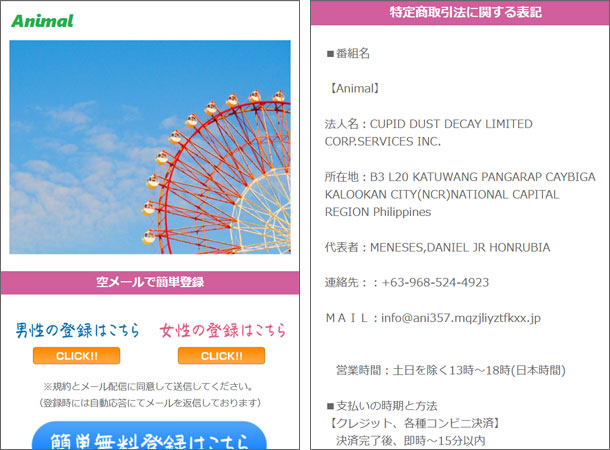This screenshot has width=610, height=450.
Task: Click the pink 女性の登録はこちら text
Action: tap(222, 330)
